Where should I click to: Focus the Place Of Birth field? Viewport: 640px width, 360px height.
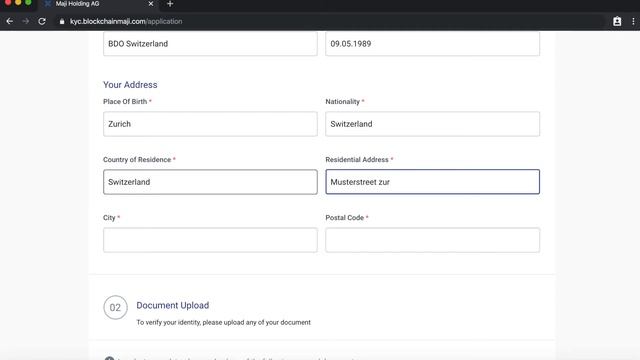pos(210,124)
